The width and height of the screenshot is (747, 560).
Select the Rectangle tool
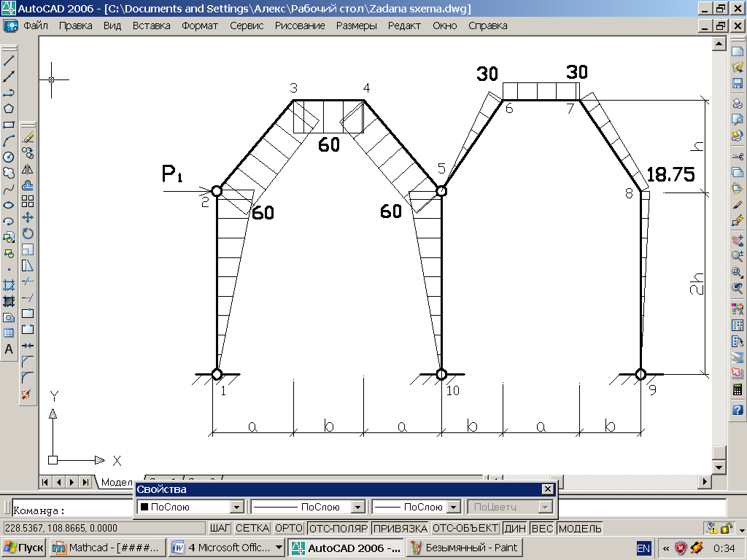pyautogui.click(x=9, y=125)
